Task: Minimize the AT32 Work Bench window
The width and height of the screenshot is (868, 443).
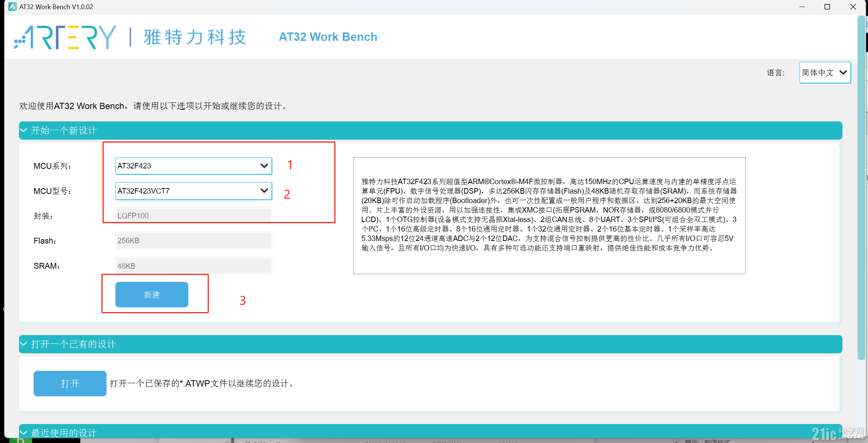Action: (x=802, y=7)
